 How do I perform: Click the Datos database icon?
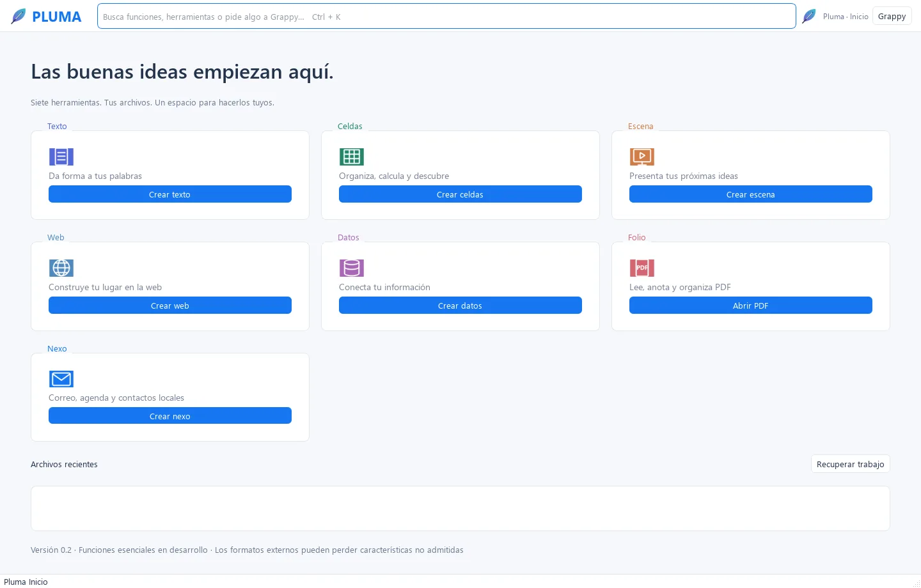click(352, 268)
